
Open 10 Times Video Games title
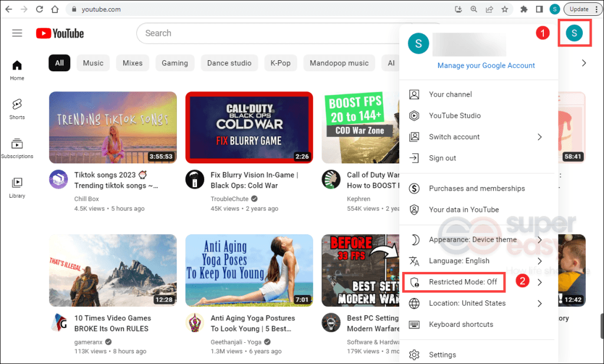(x=113, y=323)
